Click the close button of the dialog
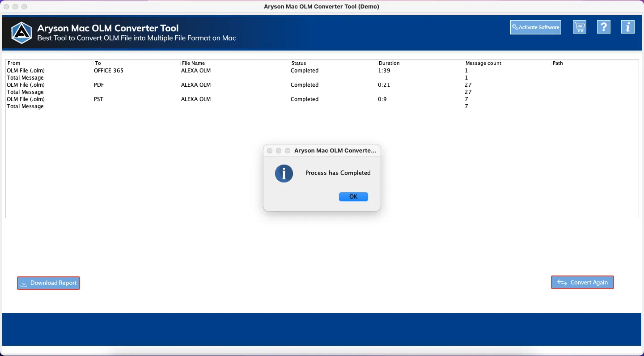 pos(270,151)
